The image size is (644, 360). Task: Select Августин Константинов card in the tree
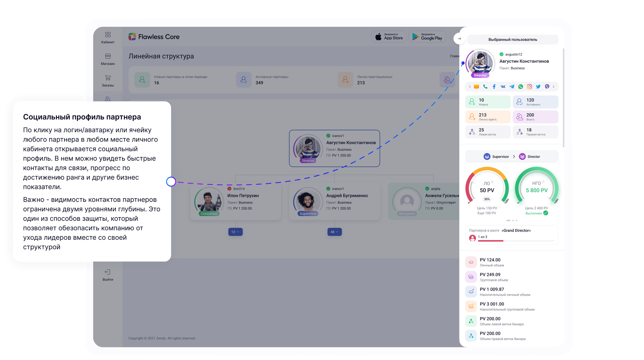334,148
